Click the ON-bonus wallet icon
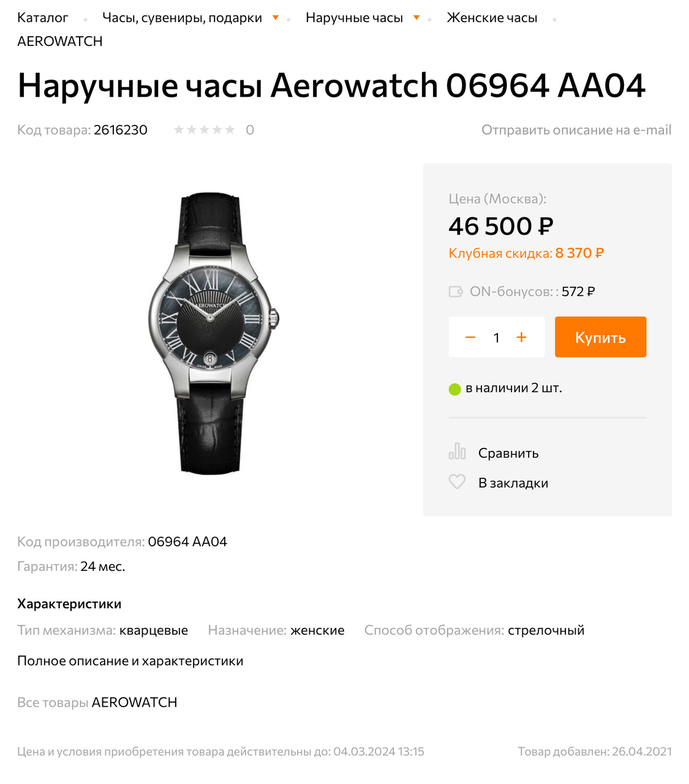The width and height of the screenshot is (689, 784). 456,292
